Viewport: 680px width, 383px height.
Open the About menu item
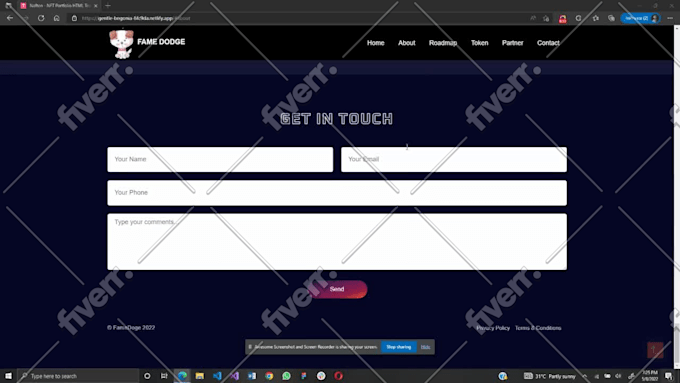coord(407,43)
